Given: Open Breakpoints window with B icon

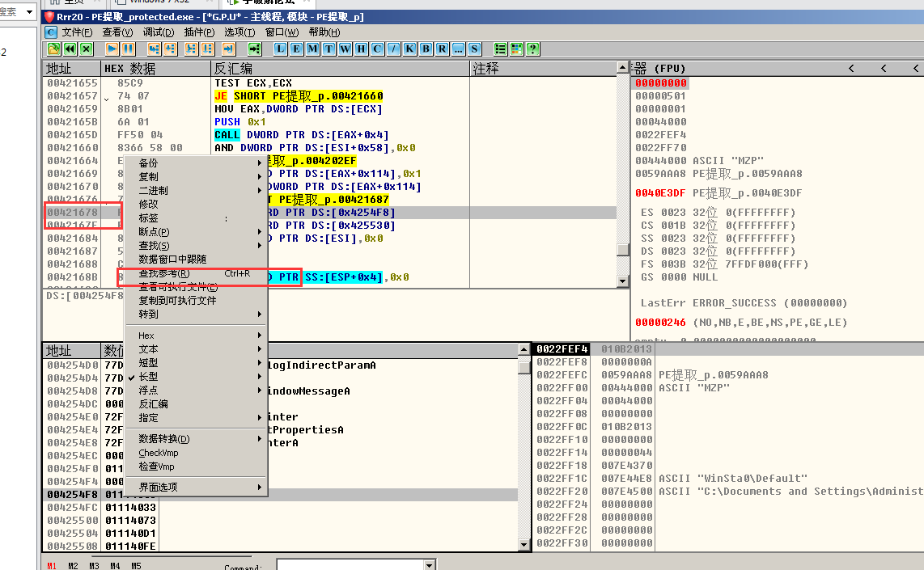Looking at the screenshot, I should coord(426,49).
